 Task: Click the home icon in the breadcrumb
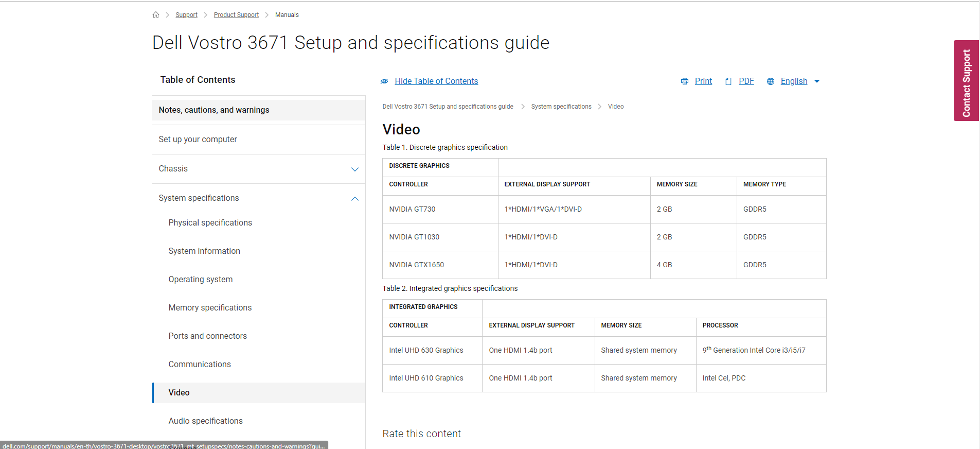tap(156, 14)
